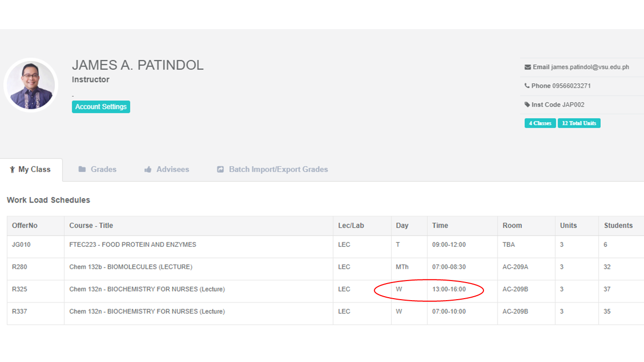The image size is (644, 362).
Task: Select the My Class tab
Action: tap(34, 169)
